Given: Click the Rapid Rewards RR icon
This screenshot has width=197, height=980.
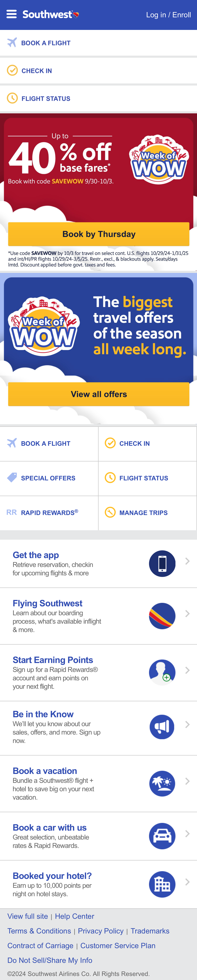Looking at the screenshot, I should (11, 513).
